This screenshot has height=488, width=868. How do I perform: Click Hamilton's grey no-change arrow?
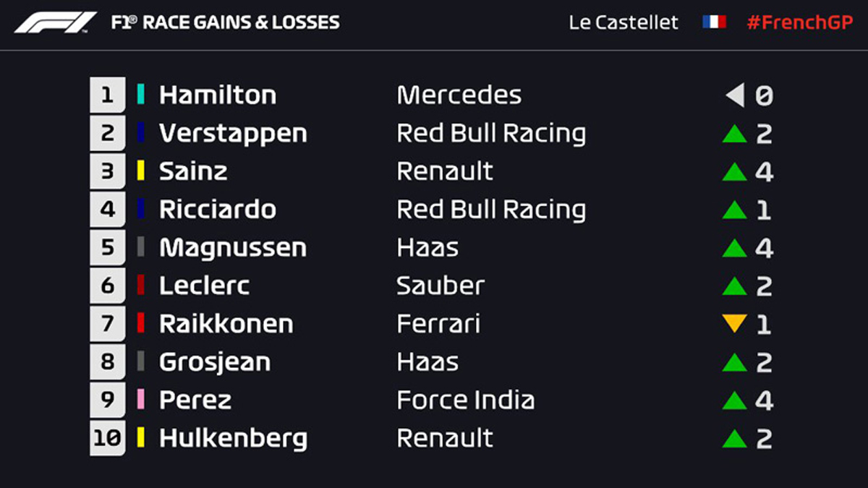point(735,95)
